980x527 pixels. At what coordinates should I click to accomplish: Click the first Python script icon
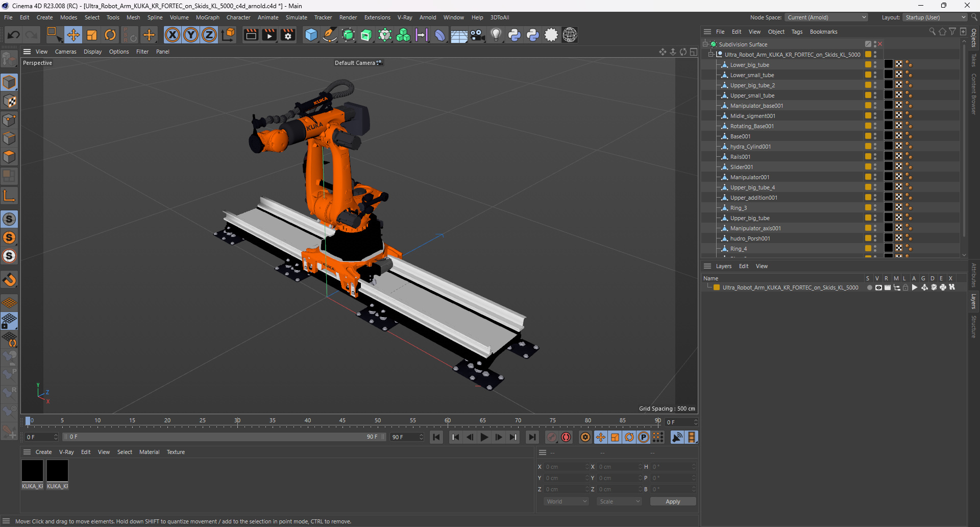click(514, 35)
